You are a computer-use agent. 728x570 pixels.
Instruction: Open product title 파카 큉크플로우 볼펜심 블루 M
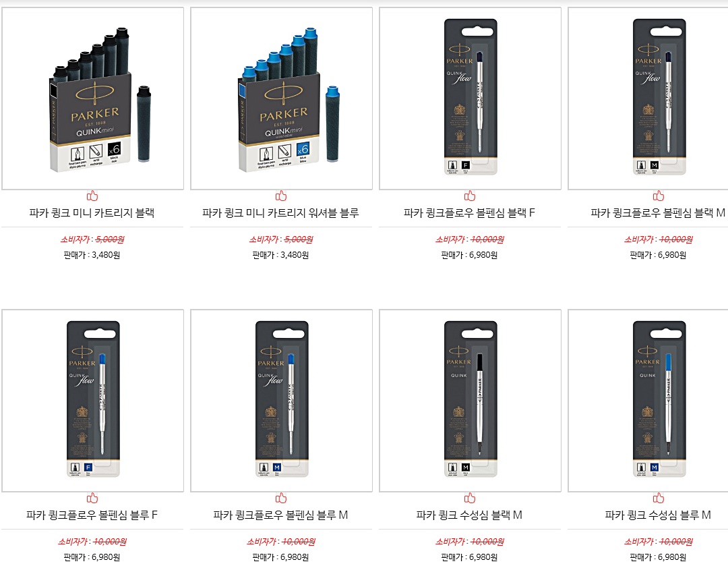(x=281, y=515)
